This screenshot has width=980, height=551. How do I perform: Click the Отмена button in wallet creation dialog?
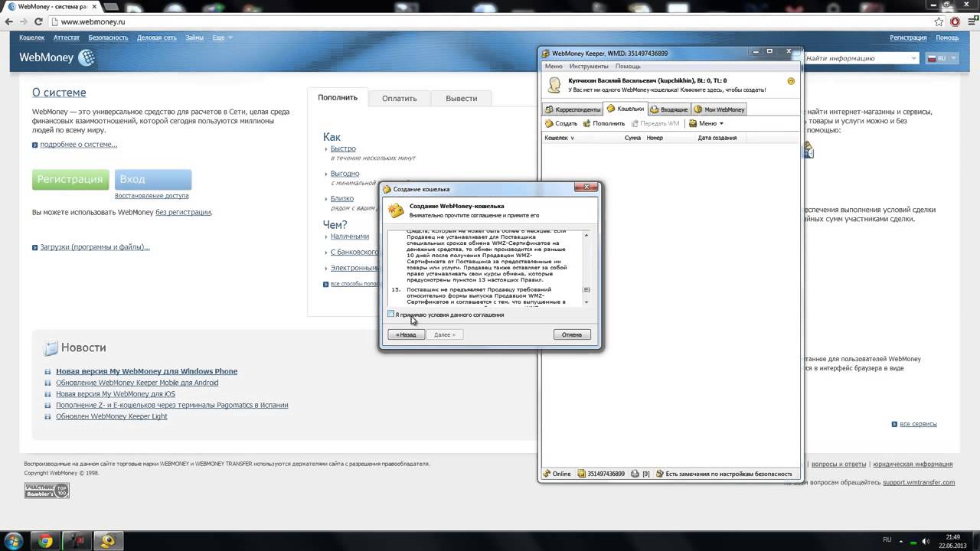coord(572,334)
